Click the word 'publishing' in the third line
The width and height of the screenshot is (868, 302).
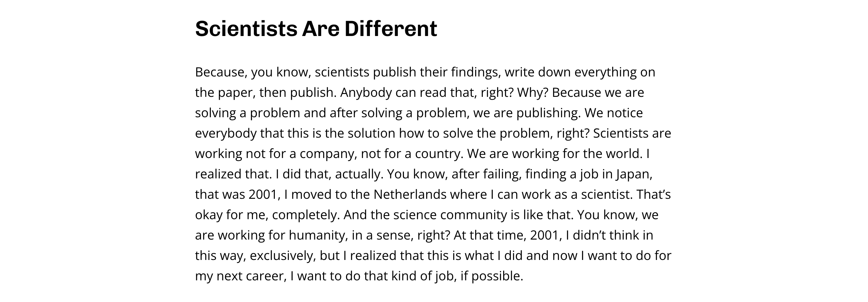(547, 113)
